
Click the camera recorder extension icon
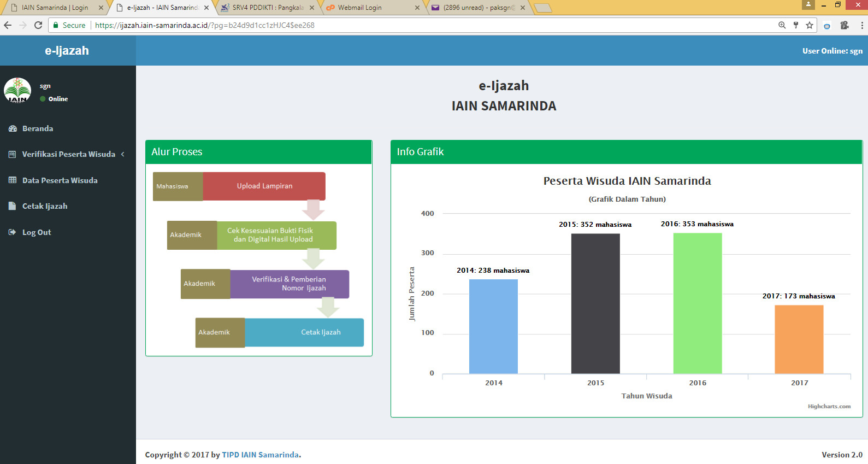click(845, 25)
